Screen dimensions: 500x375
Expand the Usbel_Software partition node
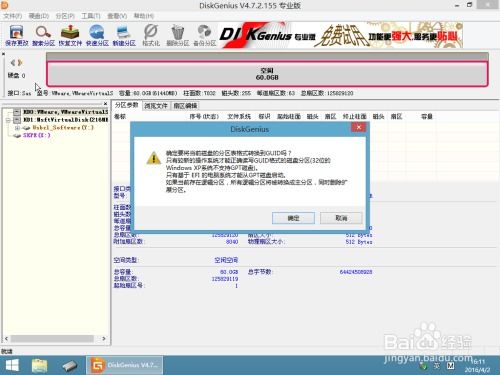point(17,128)
